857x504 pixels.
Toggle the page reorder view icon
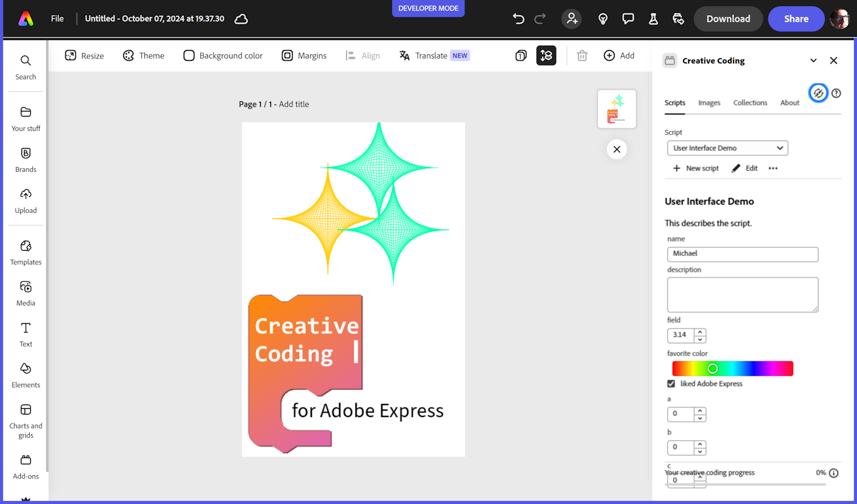tap(546, 55)
